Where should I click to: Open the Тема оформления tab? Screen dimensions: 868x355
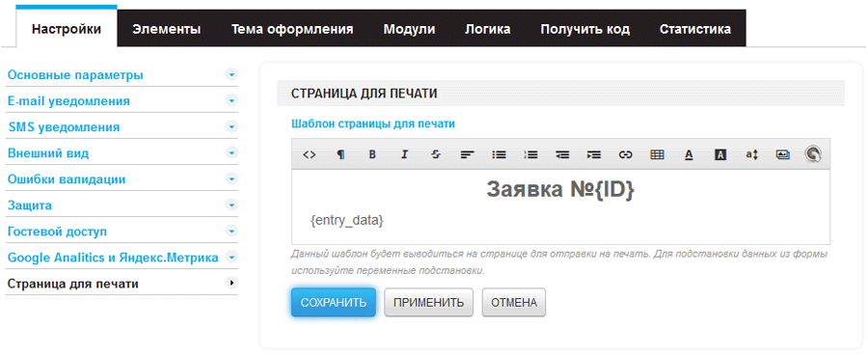pyautogui.click(x=292, y=29)
